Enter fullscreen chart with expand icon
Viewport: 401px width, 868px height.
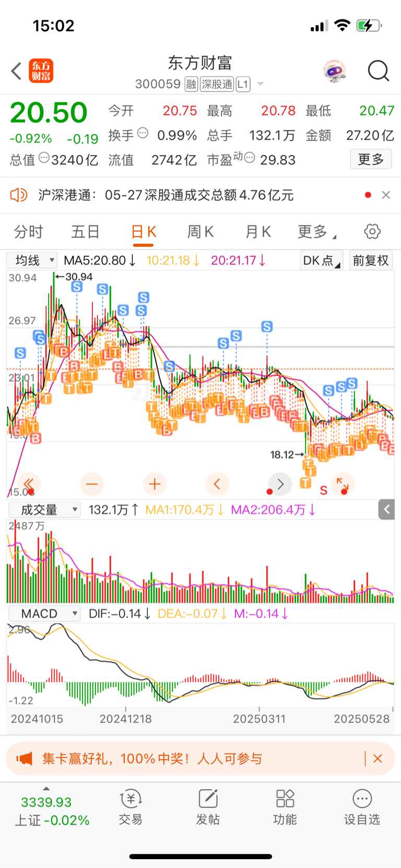pyautogui.click(x=343, y=484)
